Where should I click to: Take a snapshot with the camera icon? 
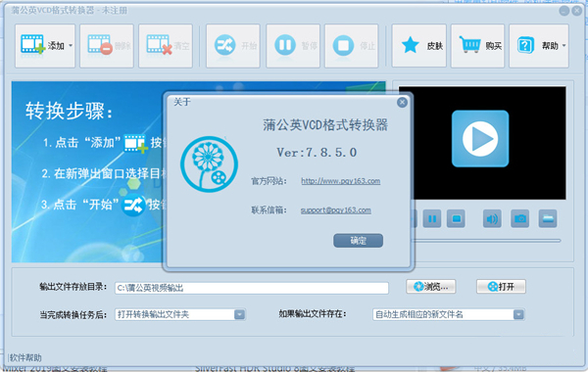click(520, 218)
